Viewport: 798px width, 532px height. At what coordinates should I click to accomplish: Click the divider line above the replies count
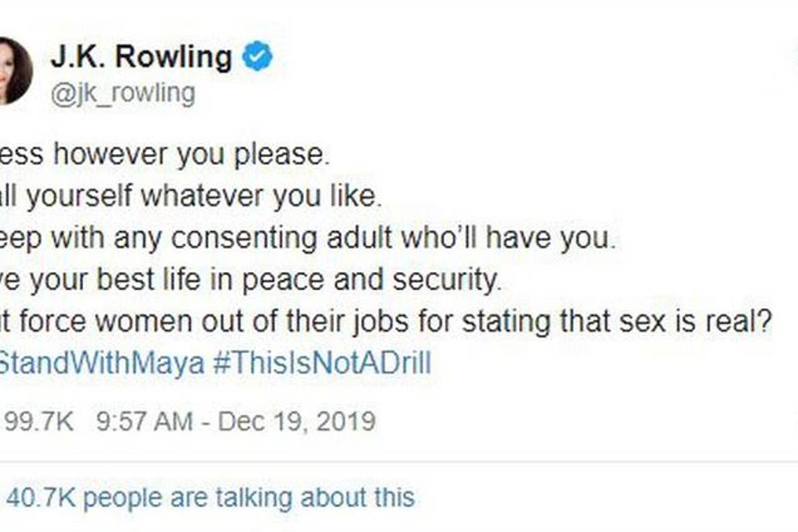tap(399, 462)
